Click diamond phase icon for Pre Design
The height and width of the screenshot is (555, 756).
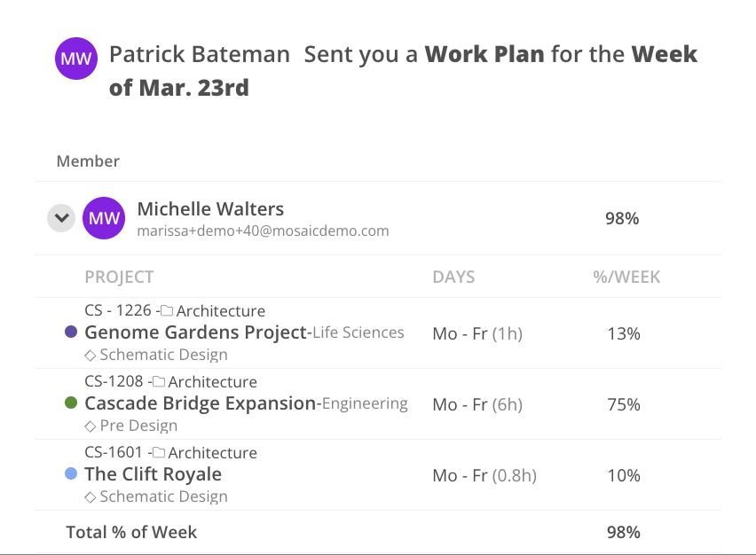[x=90, y=426]
